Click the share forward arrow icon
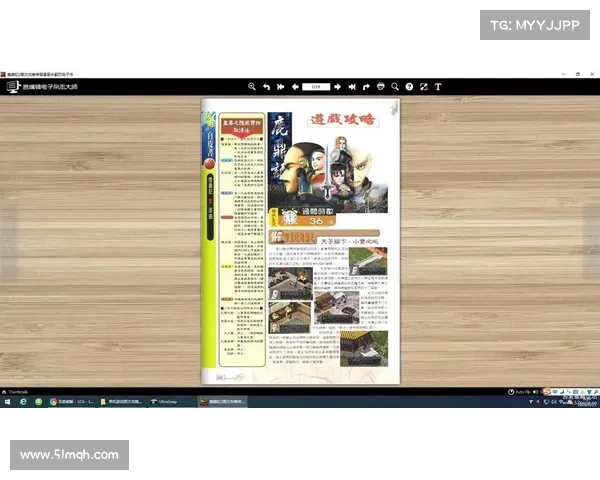Screen dimensions: 600x480 click(367, 87)
